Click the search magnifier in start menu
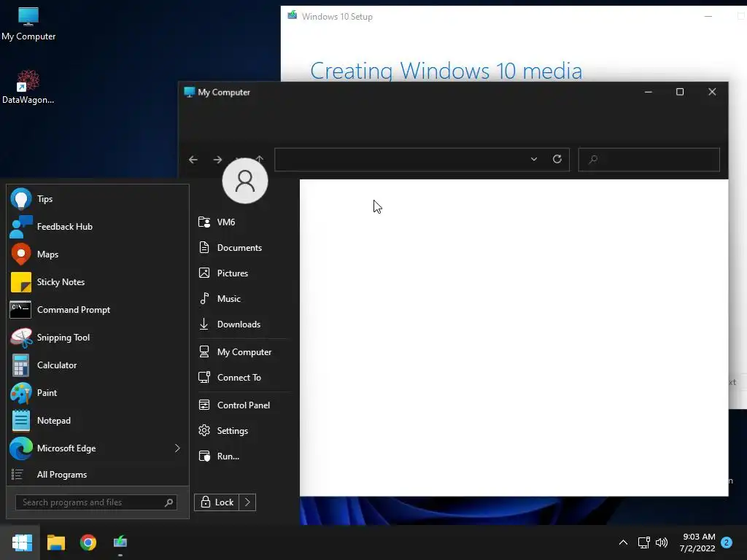The image size is (747, 560). (x=169, y=502)
